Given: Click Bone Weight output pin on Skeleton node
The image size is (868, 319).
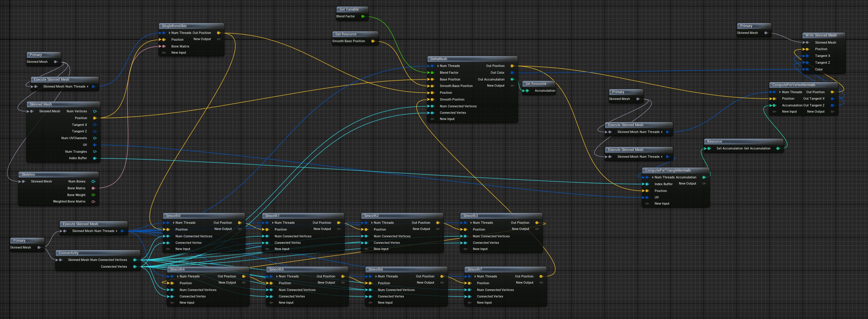Looking at the screenshot, I should click(93, 195).
